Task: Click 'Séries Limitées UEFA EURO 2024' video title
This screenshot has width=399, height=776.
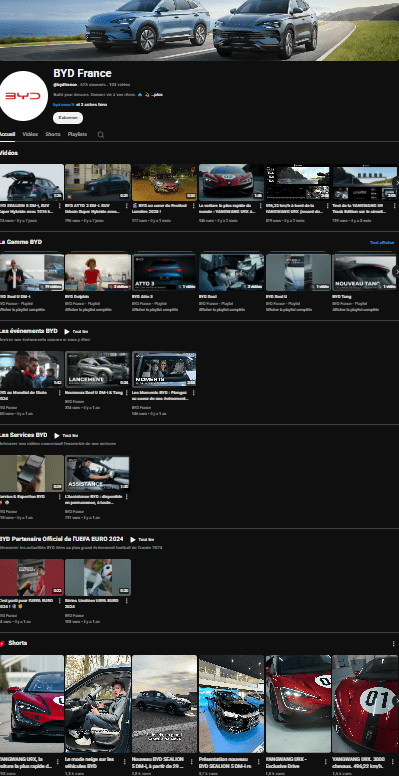Action: pyautogui.click(x=93, y=603)
